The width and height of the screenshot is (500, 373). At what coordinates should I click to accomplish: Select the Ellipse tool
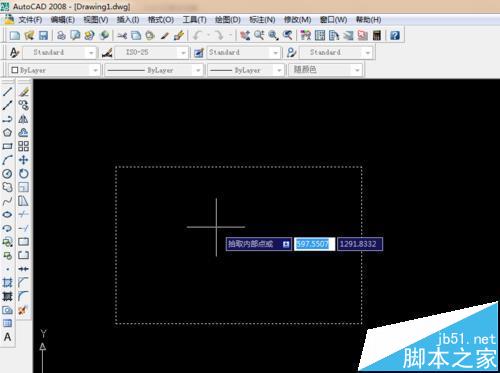[7, 214]
